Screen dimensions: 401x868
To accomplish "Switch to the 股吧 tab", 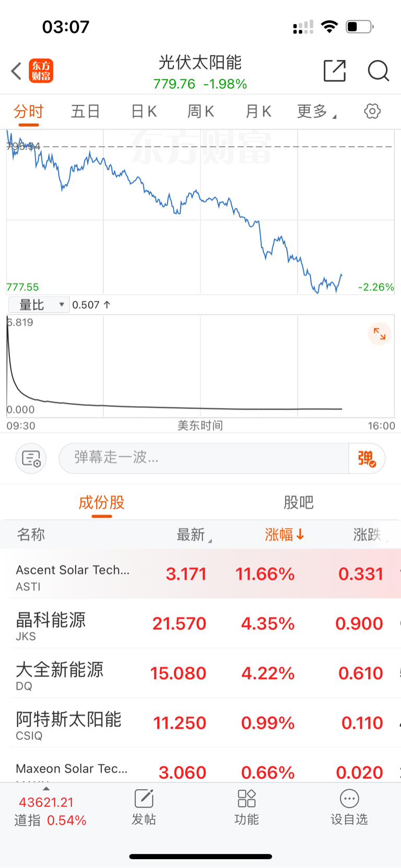I will pos(299,502).
